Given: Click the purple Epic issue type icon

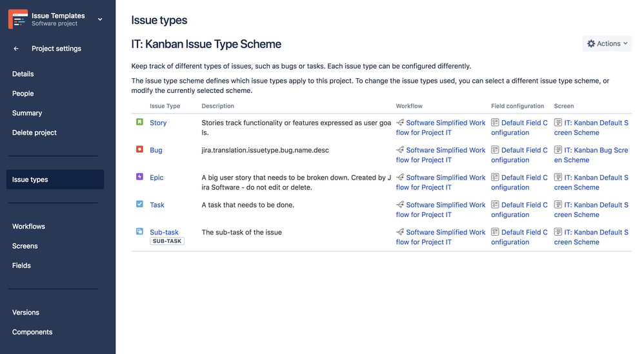Looking at the screenshot, I should coord(139,177).
